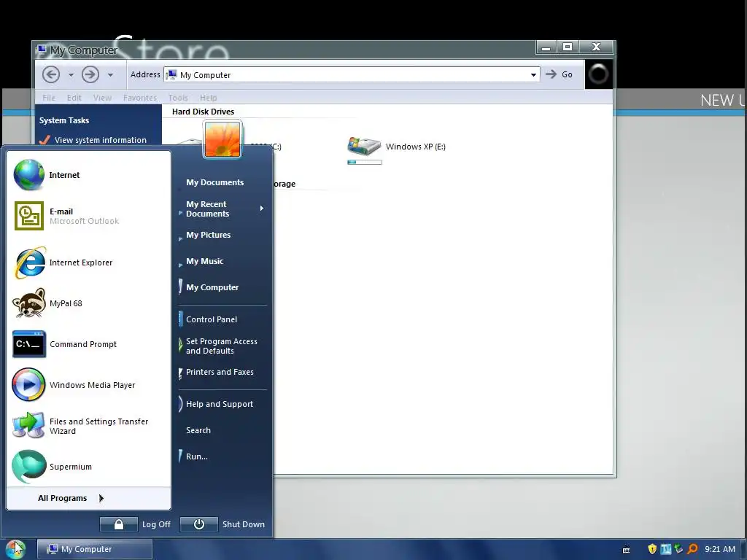The image size is (747, 560).
Task: Click the Back arrow in My Computer
Action: (51, 75)
